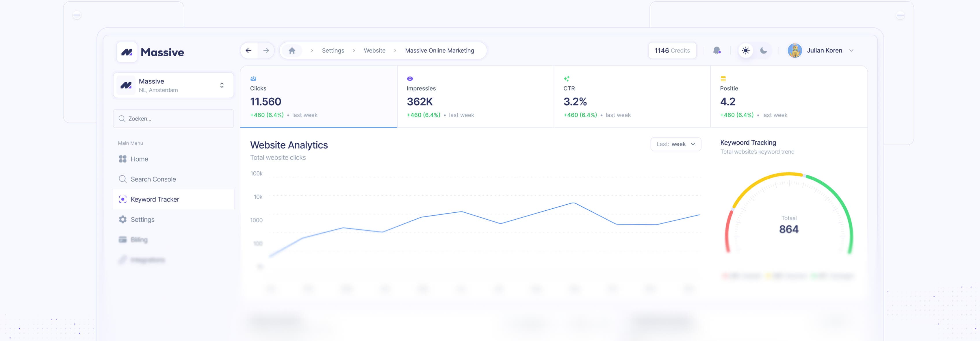Open the home breadcrumb icon

point(292,51)
